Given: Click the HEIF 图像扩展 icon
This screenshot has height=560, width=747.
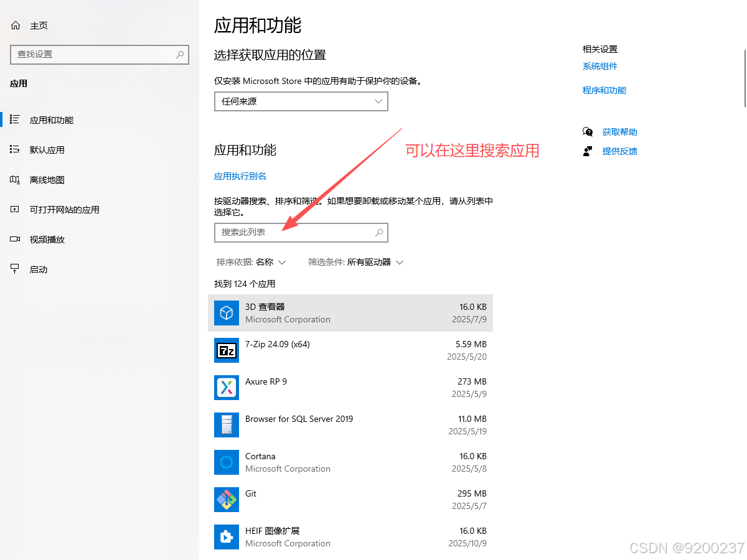Looking at the screenshot, I should pos(227,537).
